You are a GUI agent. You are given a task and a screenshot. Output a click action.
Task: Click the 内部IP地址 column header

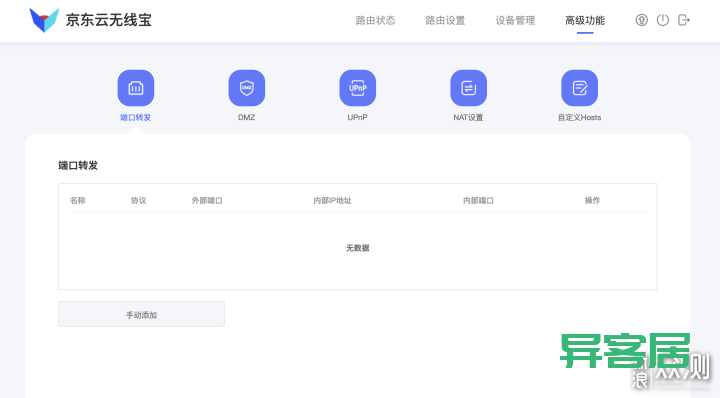332,200
